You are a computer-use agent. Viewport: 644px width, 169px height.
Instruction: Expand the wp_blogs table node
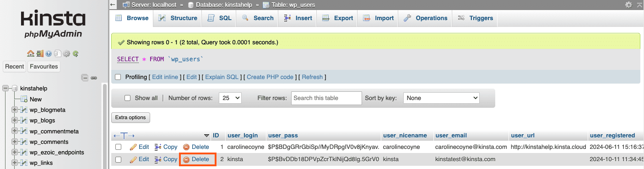15,120
